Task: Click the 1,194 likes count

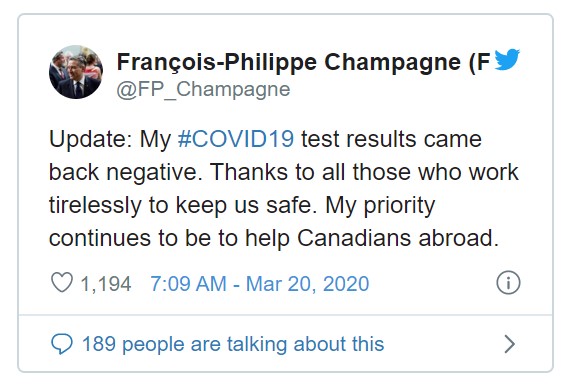Action: pyautogui.click(x=106, y=284)
